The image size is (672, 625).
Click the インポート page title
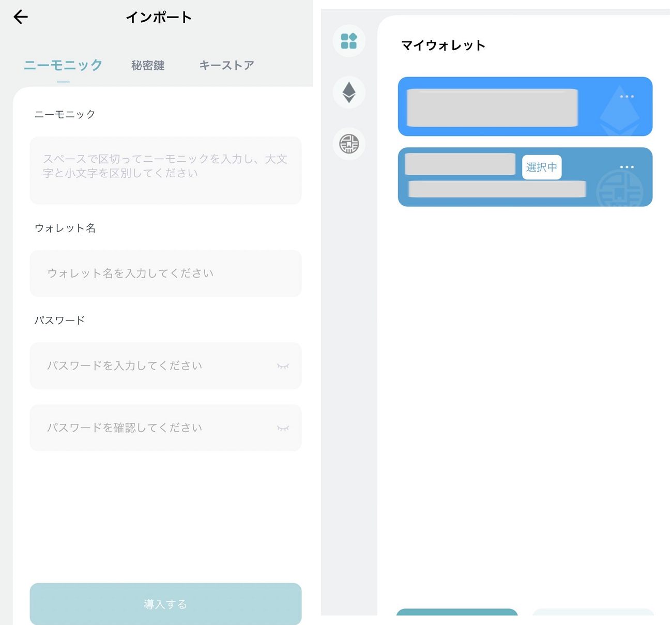click(x=159, y=17)
